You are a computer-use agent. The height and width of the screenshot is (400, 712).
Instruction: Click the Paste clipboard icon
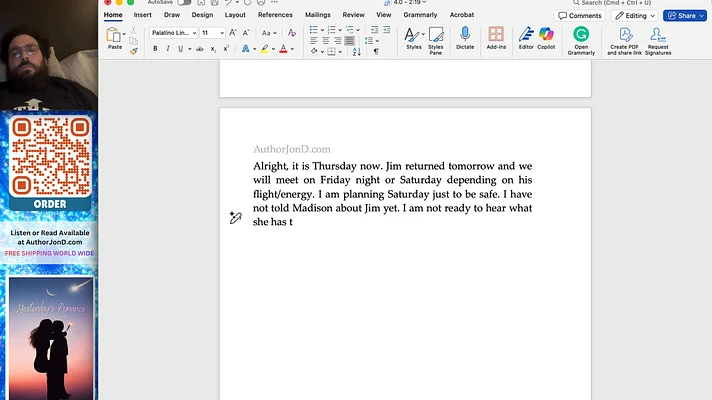pos(114,35)
